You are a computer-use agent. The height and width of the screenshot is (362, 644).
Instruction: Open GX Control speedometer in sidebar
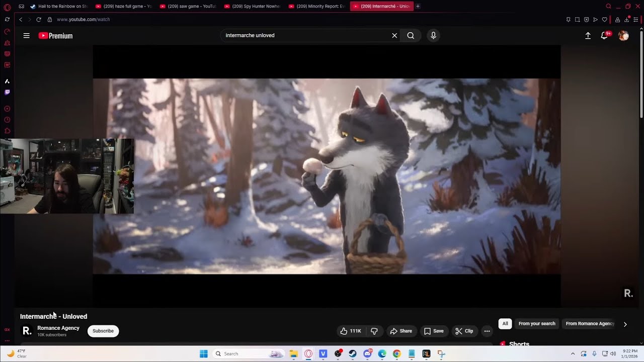pyautogui.click(x=7, y=31)
